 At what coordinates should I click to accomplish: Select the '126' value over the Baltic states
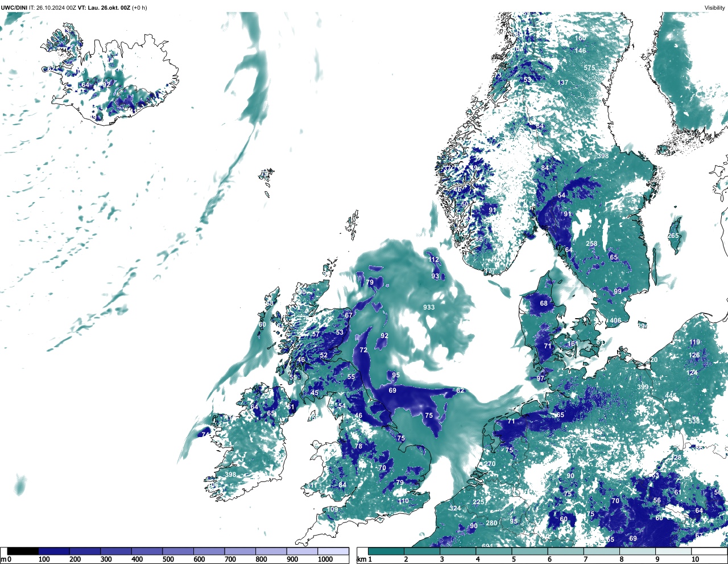(694, 355)
